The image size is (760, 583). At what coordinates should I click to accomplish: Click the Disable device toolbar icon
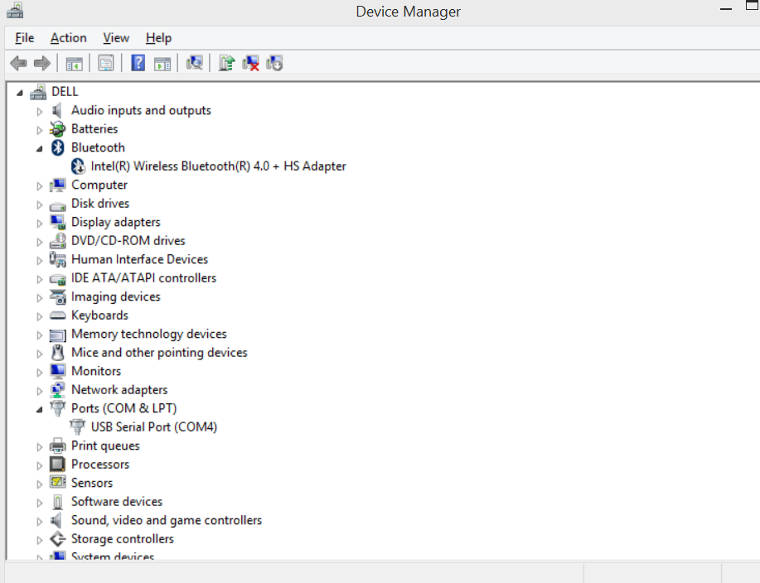(274, 63)
